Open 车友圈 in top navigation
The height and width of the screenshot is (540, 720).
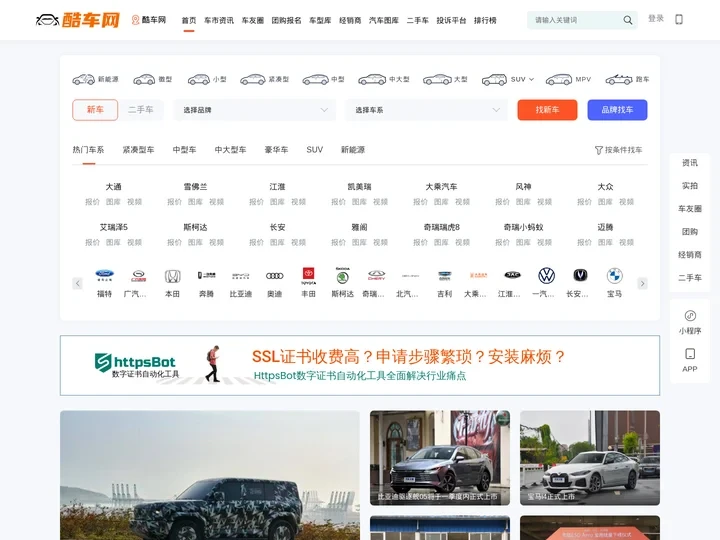(x=253, y=20)
